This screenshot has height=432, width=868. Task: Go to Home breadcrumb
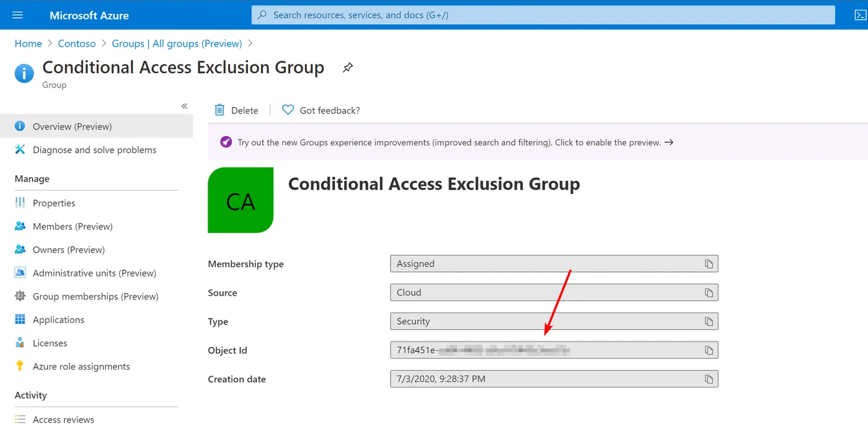click(x=28, y=43)
